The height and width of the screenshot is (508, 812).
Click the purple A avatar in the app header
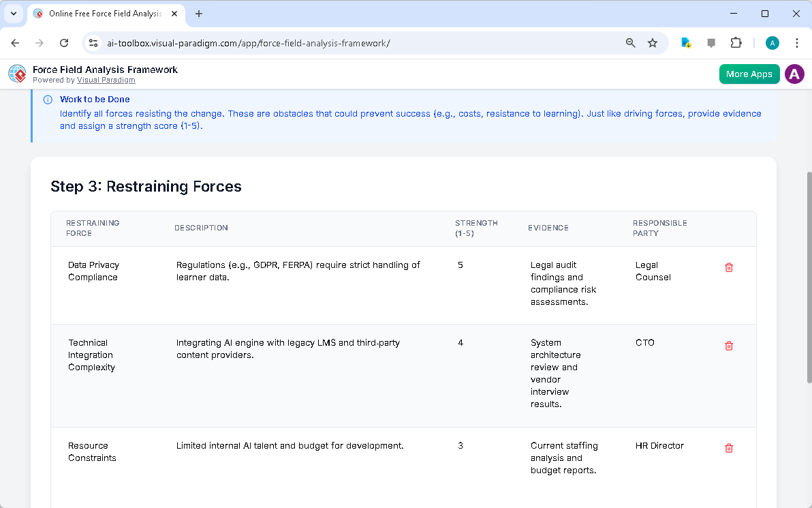794,74
